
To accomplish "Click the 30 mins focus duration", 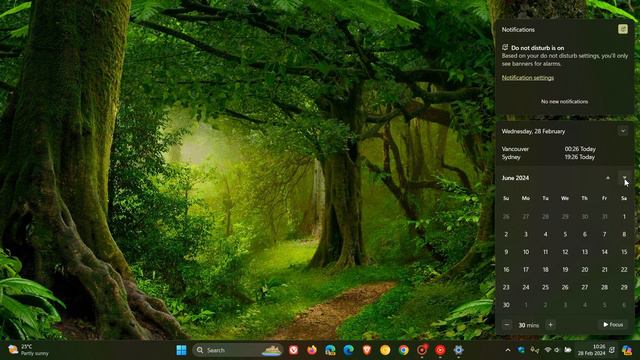I will click(529, 325).
